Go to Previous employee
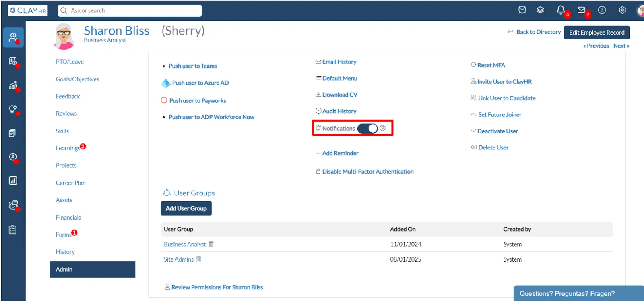Viewport: 644px width, 301px height. point(596,46)
